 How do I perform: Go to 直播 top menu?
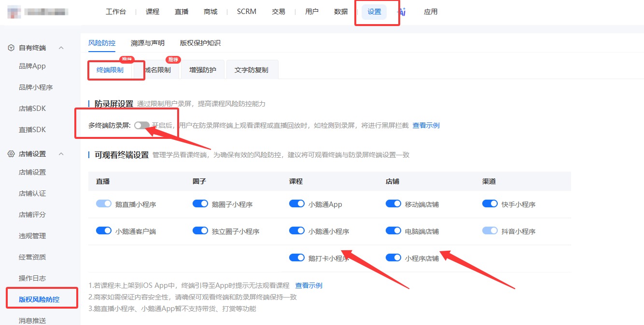point(182,12)
